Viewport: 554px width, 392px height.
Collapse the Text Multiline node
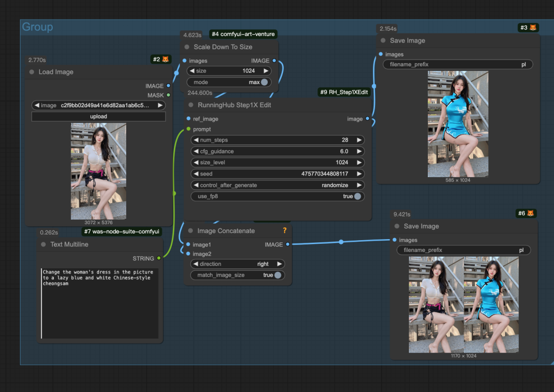click(x=44, y=245)
